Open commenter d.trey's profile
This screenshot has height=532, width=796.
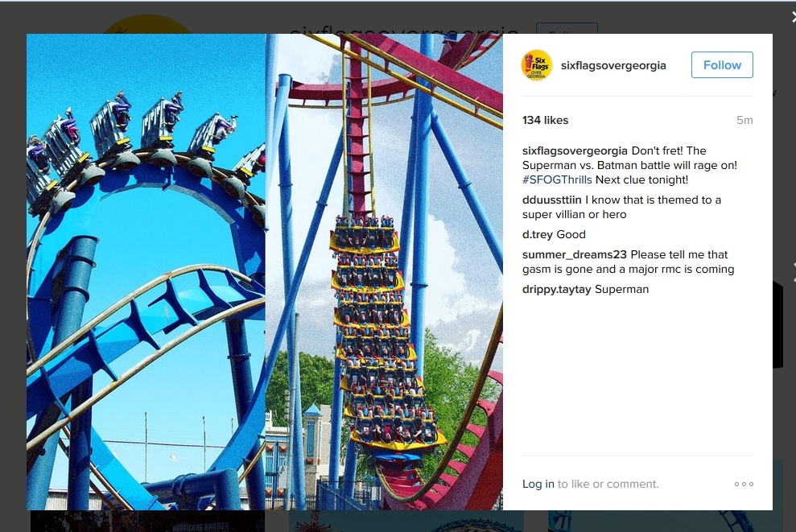coord(537,234)
